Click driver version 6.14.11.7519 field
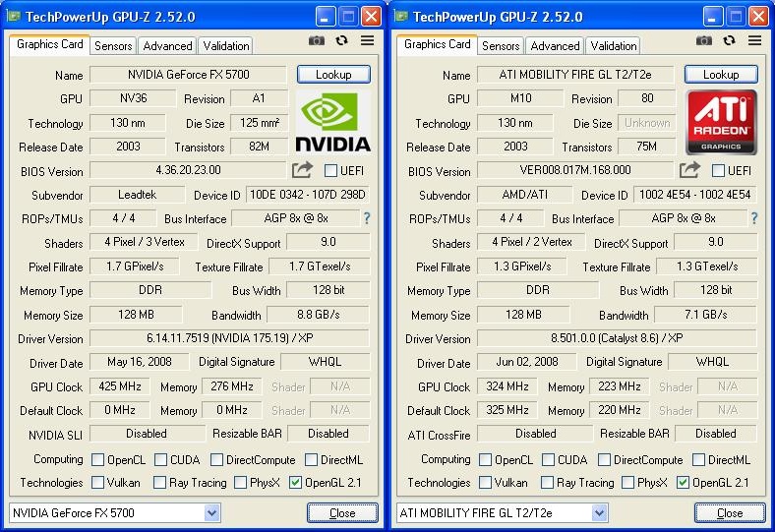 pos(230,338)
